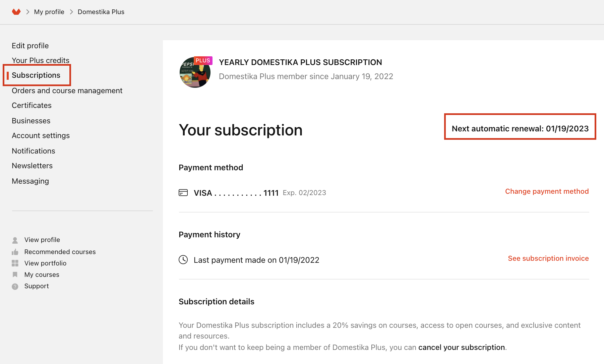The image size is (604, 364).
Task: Open View profile link
Action: (42, 240)
